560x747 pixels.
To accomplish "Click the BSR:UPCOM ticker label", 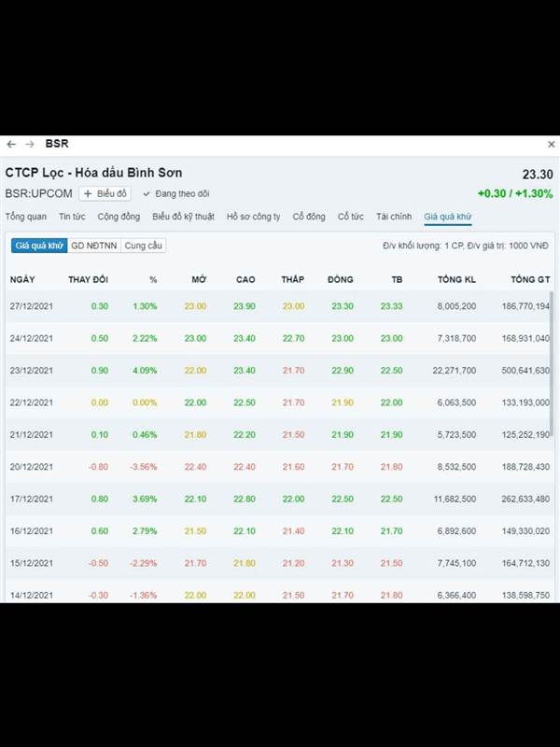I will point(38,194).
